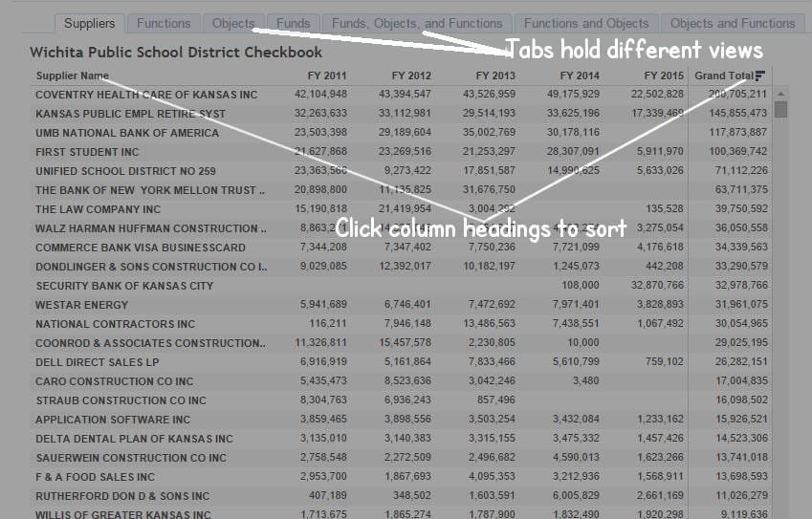Click the 43,394,547 FY 2012 cell
This screenshot has height=519, width=812.
click(405, 95)
